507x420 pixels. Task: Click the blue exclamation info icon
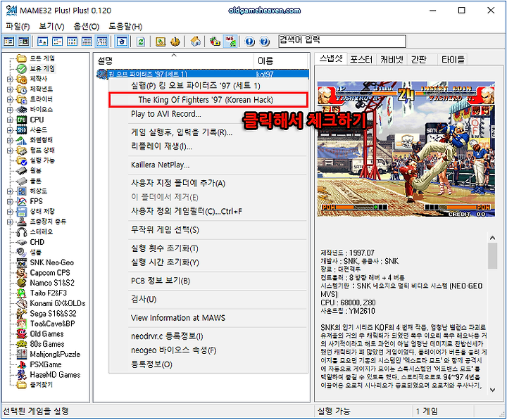249,42
